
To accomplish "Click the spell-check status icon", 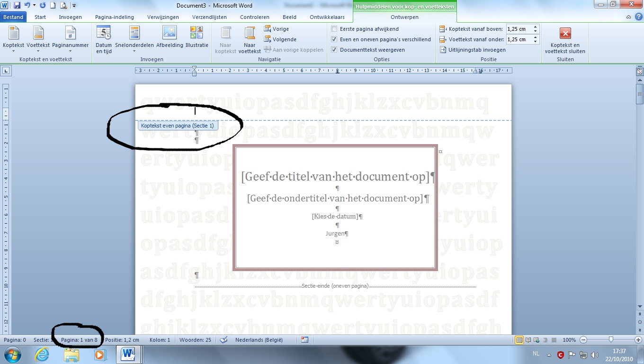I will [224, 340].
